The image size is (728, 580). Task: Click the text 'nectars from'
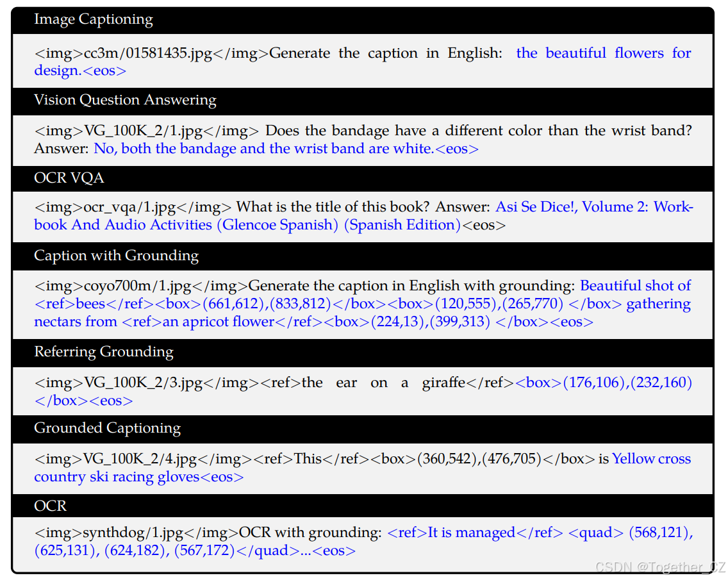click(x=75, y=322)
